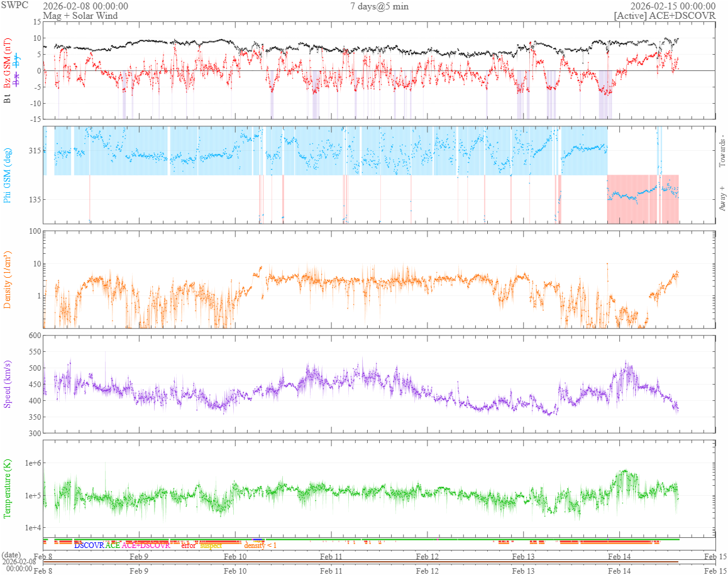Click the end date 2026-02-15 00:00:00 header

(x=673, y=6)
